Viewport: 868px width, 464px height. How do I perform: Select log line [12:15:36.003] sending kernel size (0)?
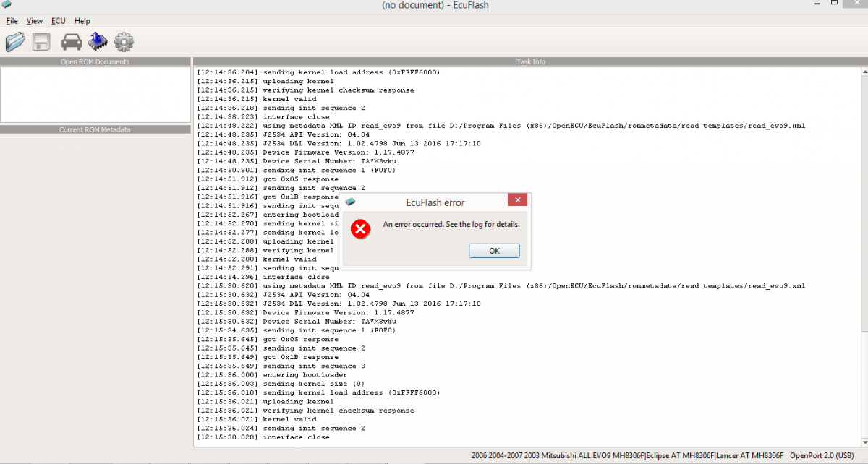coord(281,384)
